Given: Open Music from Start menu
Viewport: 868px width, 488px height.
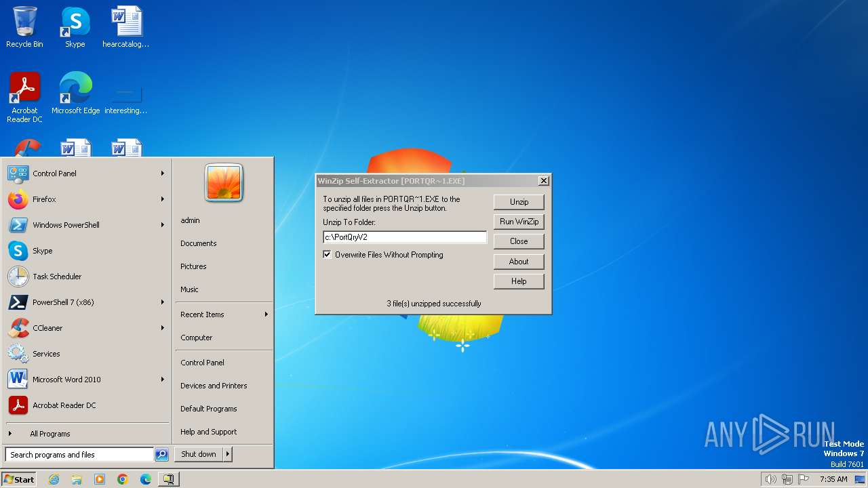Looking at the screenshot, I should 189,289.
